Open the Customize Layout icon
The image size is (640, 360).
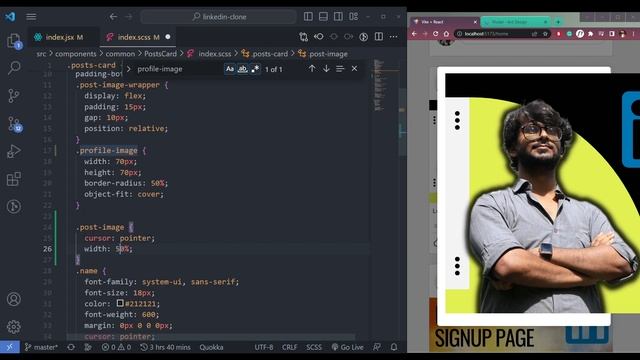pos(353,16)
